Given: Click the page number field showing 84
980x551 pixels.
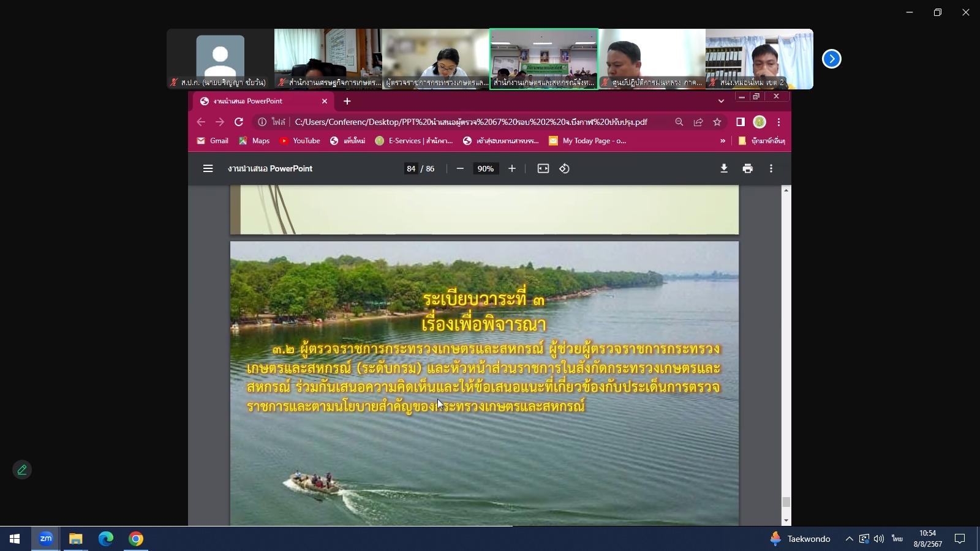Looking at the screenshot, I should (411, 168).
